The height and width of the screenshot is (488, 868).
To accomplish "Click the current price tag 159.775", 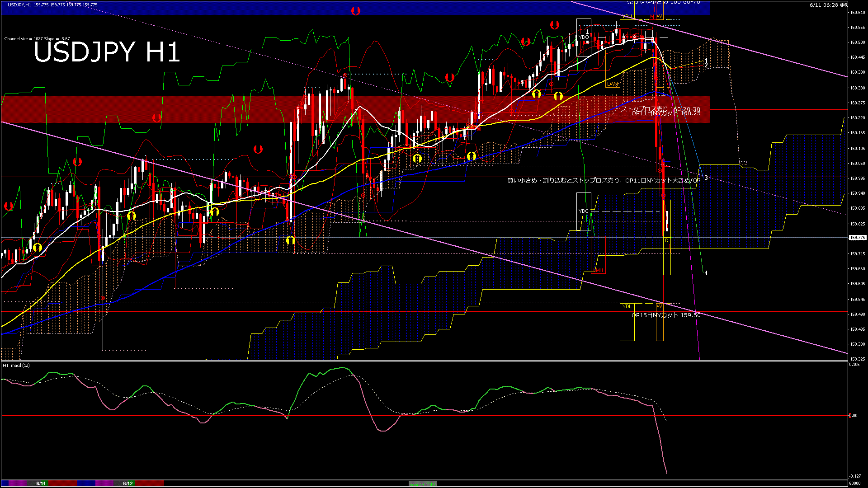I will (x=858, y=238).
